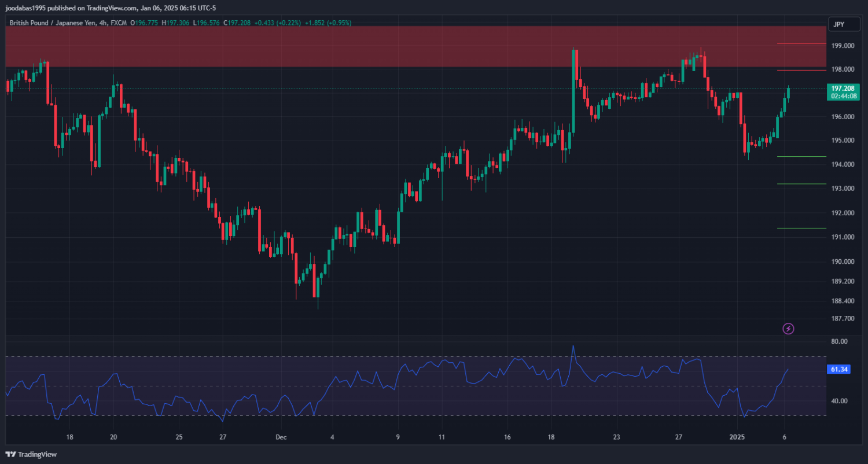The width and height of the screenshot is (868, 464).
Task: Click the green line just above 194.000
Action: click(801, 156)
